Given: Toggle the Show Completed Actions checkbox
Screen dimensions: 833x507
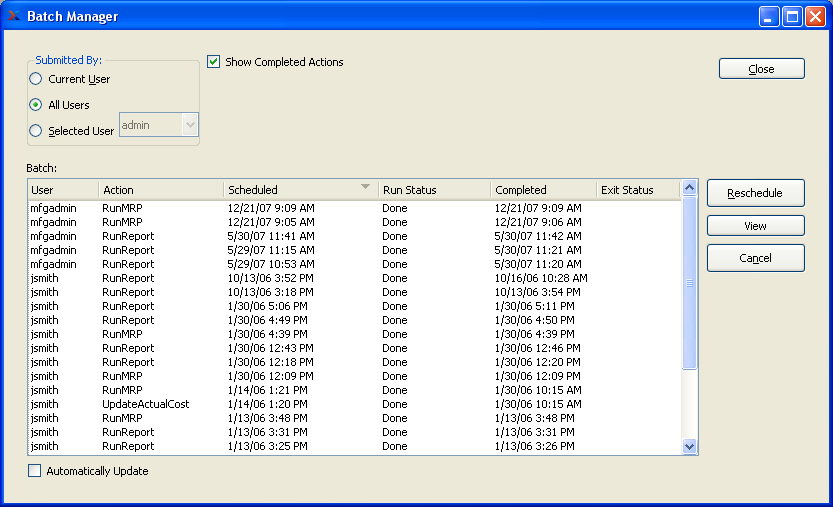Looking at the screenshot, I should click(213, 62).
